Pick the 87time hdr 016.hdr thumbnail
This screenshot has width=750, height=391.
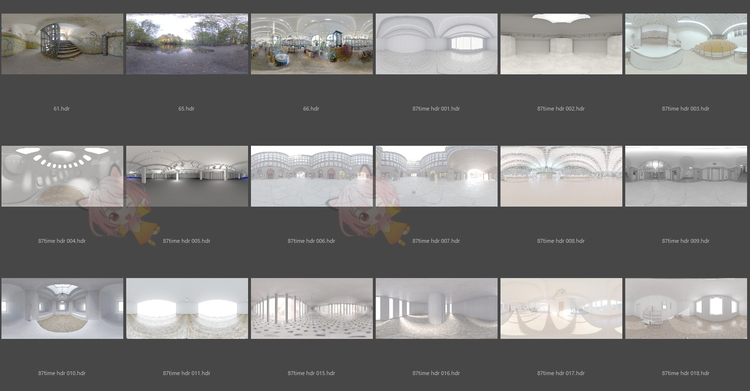(x=437, y=309)
